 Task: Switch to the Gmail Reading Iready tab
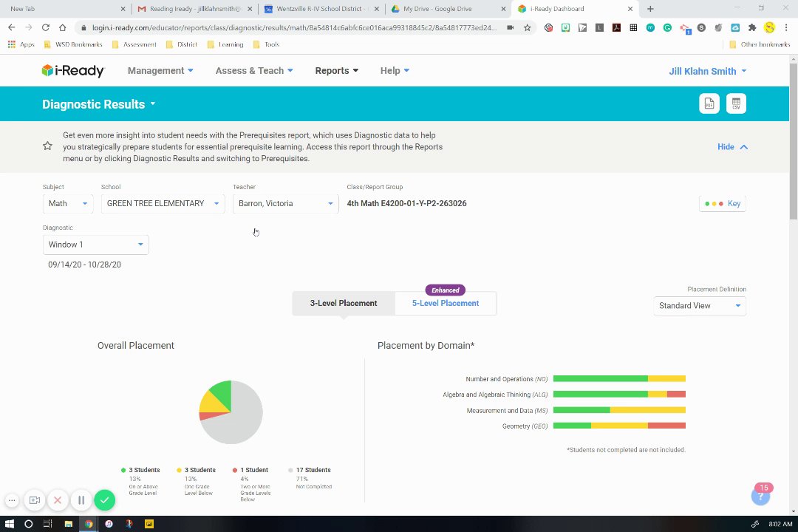(x=194, y=9)
